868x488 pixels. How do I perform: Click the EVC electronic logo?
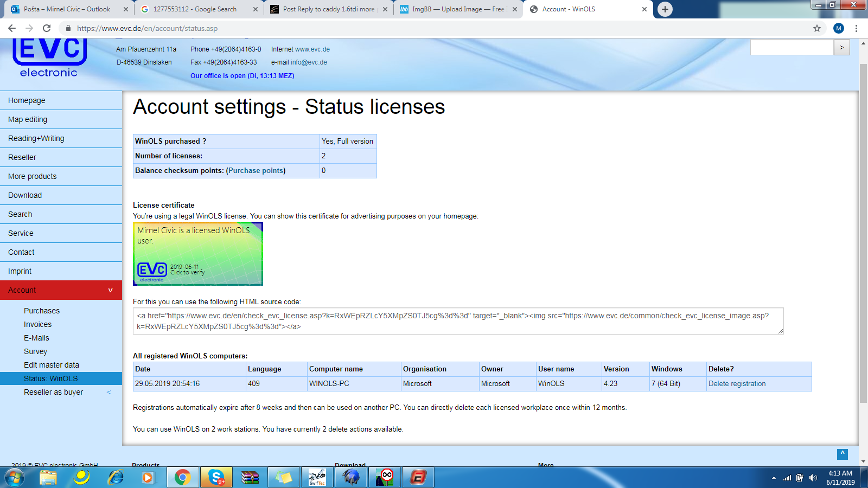point(49,59)
